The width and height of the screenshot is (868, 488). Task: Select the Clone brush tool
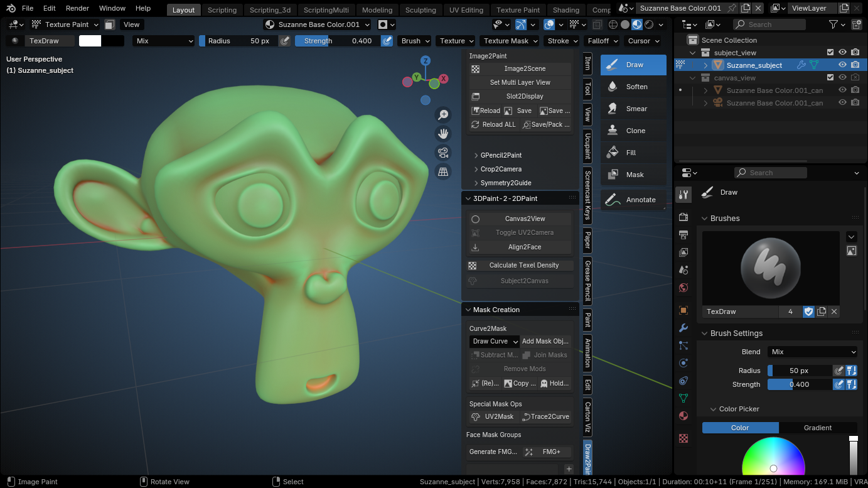(x=633, y=130)
